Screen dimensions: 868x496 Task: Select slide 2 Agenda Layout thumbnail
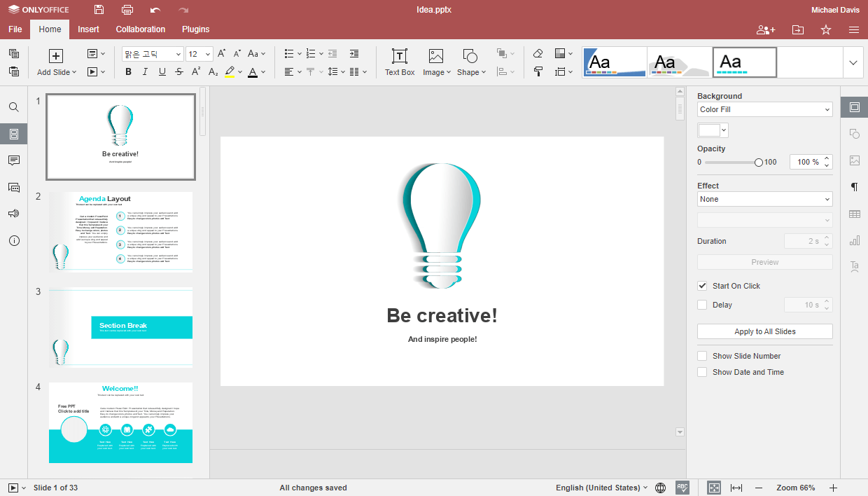tap(120, 232)
